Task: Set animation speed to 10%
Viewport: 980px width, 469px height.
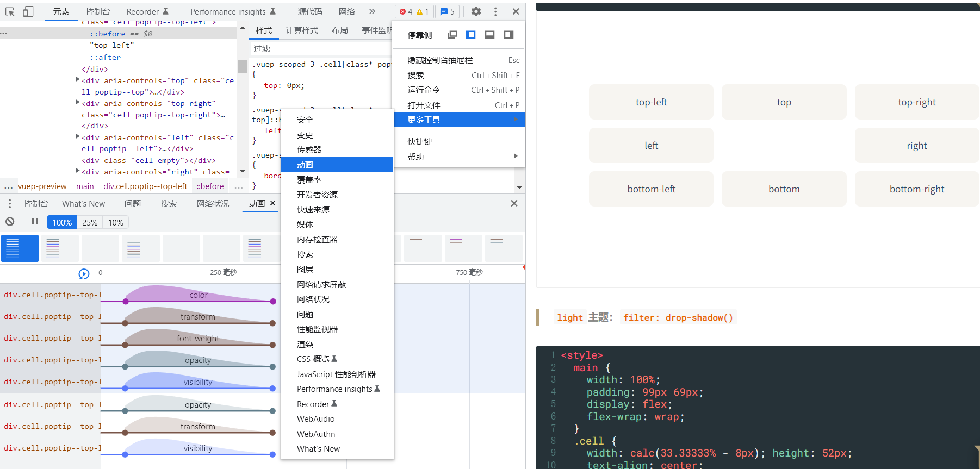Action: pyautogui.click(x=115, y=222)
